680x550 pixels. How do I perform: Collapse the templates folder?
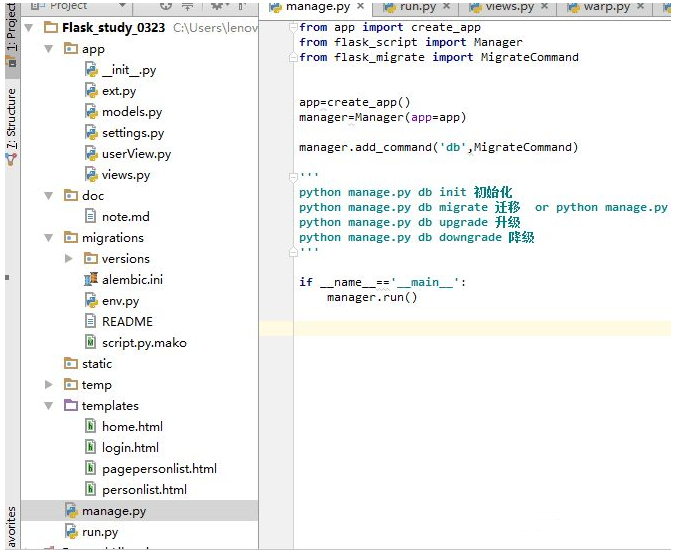click(49, 406)
